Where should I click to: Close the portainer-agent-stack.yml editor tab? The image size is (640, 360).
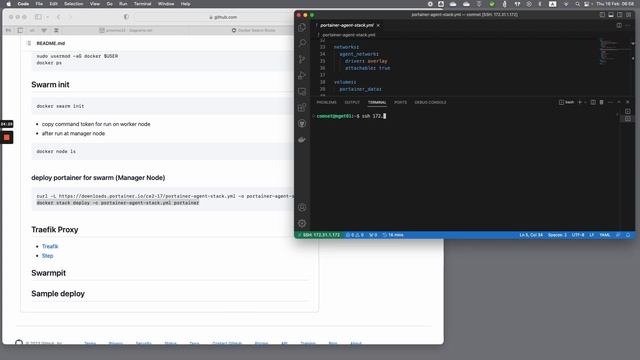378,25
